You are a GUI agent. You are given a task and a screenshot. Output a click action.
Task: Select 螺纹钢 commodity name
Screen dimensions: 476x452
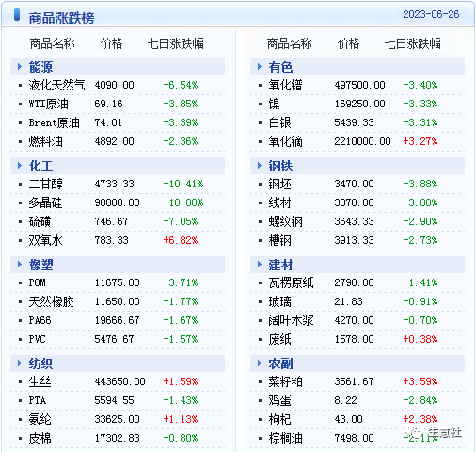(285, 221)
